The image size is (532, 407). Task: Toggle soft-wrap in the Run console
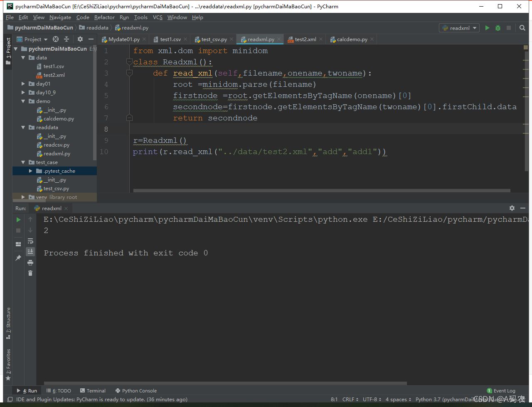pos(30,241)
